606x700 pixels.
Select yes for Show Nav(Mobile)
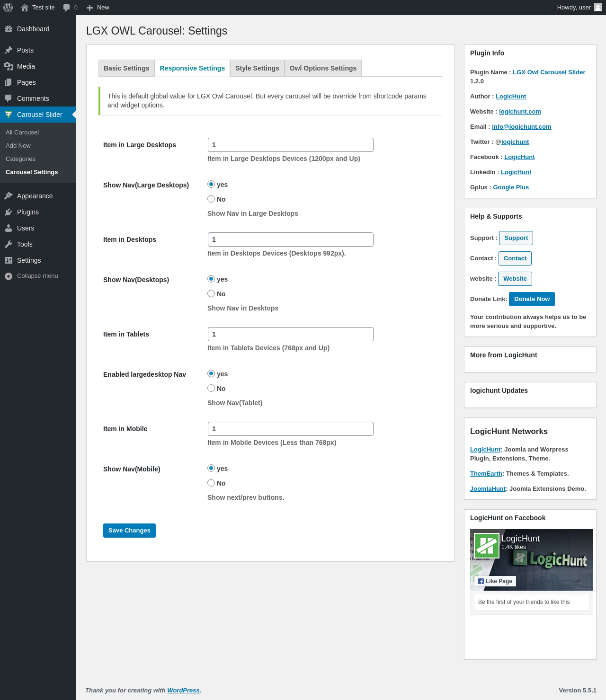(x=211, y=468)
